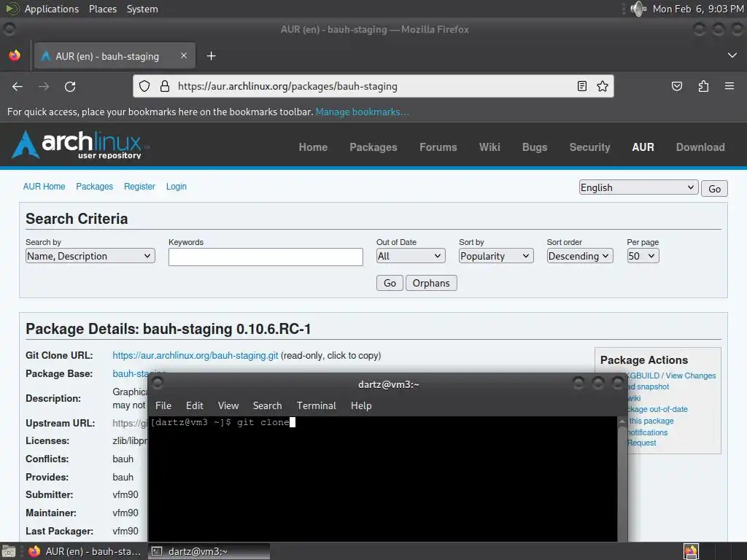Expand the Per page dropdown

tap(643, 256)
